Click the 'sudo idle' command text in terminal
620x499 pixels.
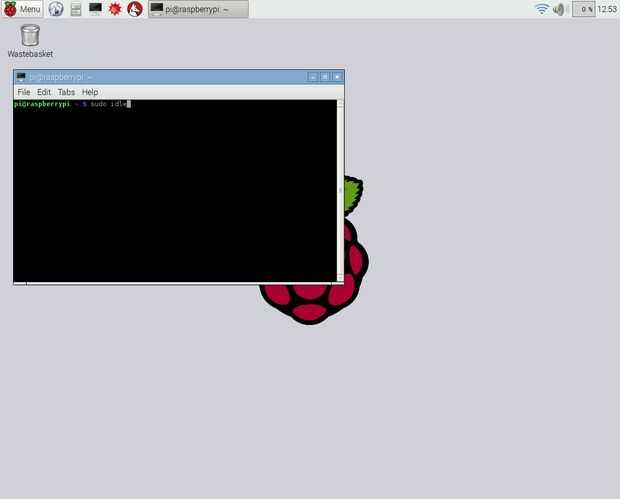[x=109, y=104]
